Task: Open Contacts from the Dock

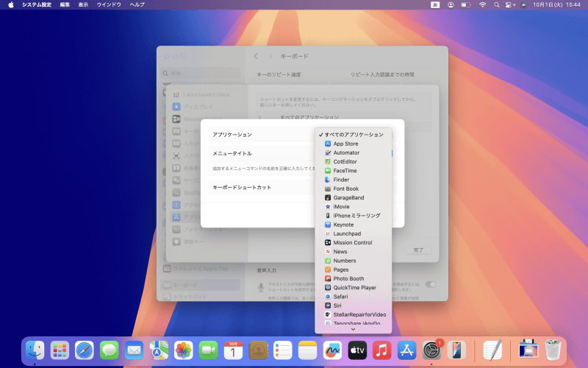Action: click(x=258, y=350)
